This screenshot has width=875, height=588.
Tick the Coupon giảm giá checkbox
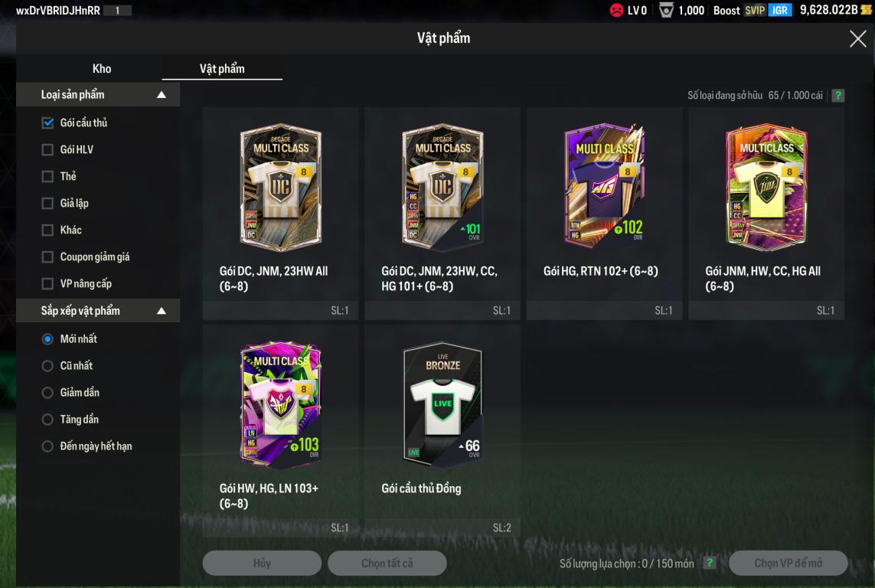48,256
